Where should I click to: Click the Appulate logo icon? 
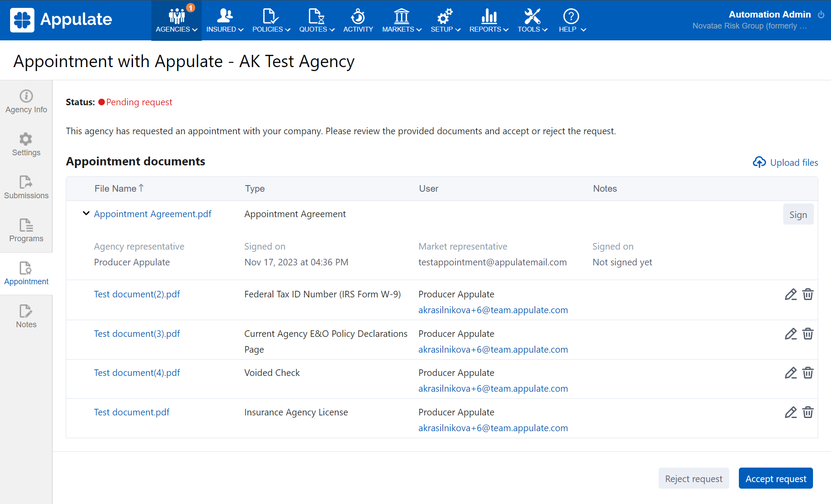(x=22, y=20)
